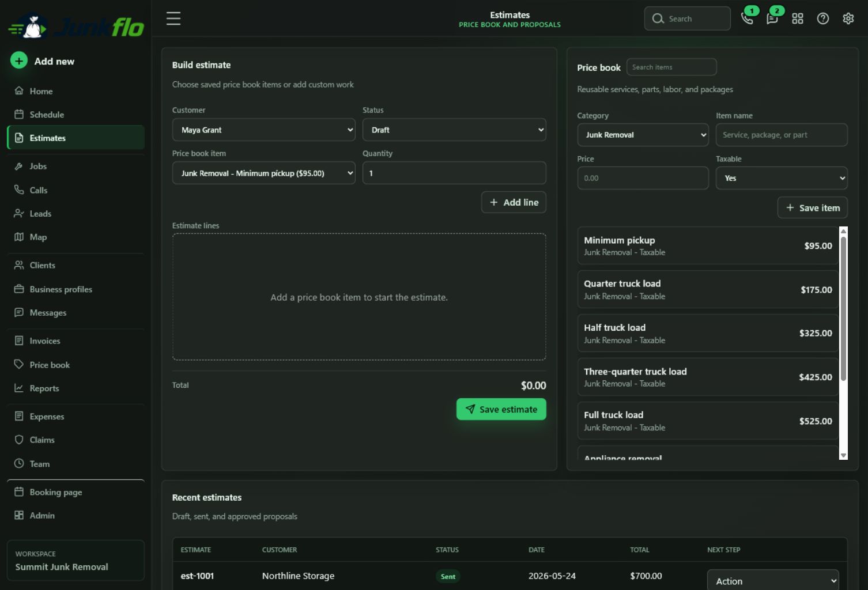Select the Three-quarter truck load card
Screen dimensions: 868x590
(x=708, y=377)
